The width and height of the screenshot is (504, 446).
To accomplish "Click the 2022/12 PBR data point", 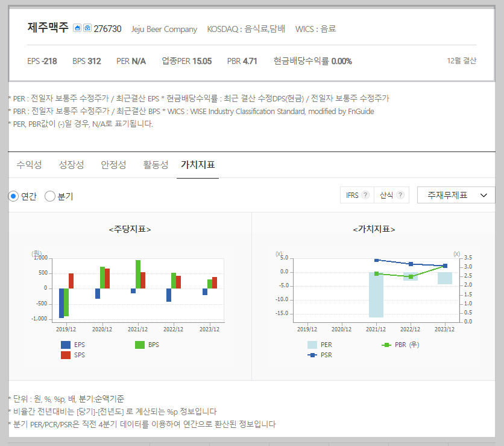I will (411, 277).
